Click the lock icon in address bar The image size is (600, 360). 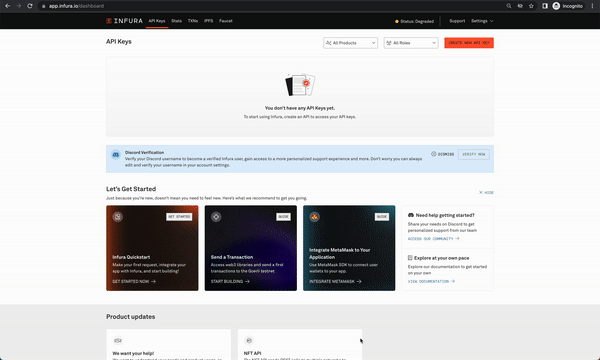pyautogui.click(x=44, y=6)
